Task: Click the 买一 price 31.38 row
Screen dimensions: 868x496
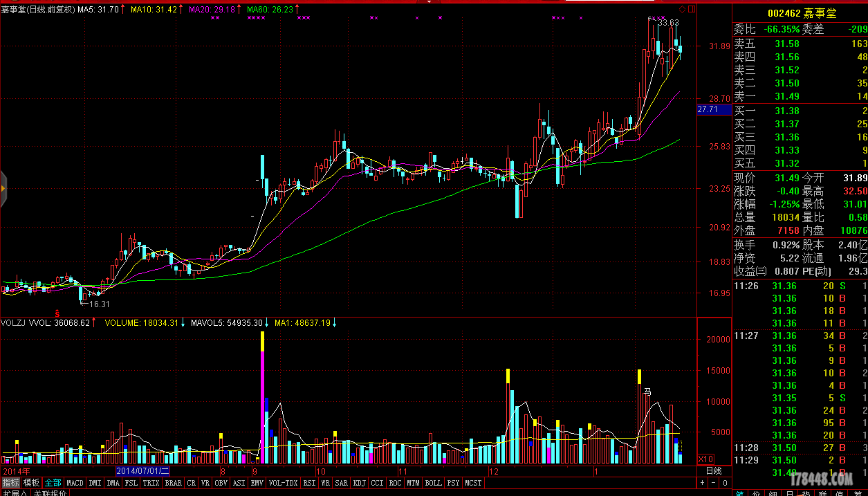Action: [x=800, y=111]
